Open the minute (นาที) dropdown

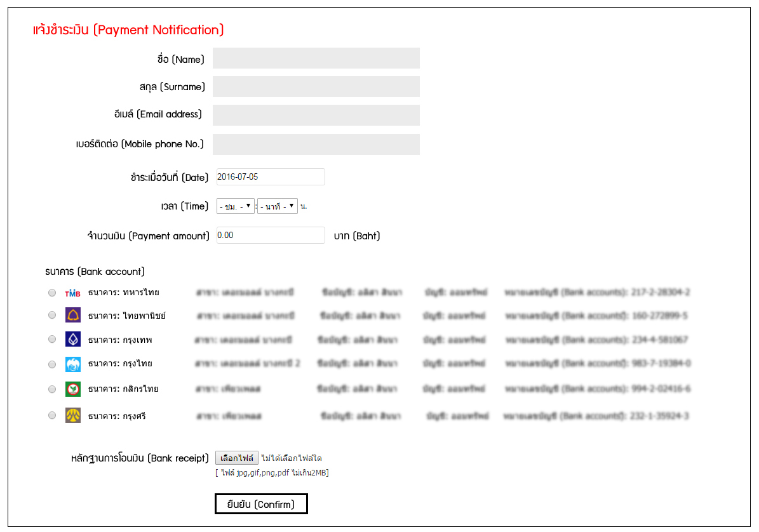pos(278,206)
